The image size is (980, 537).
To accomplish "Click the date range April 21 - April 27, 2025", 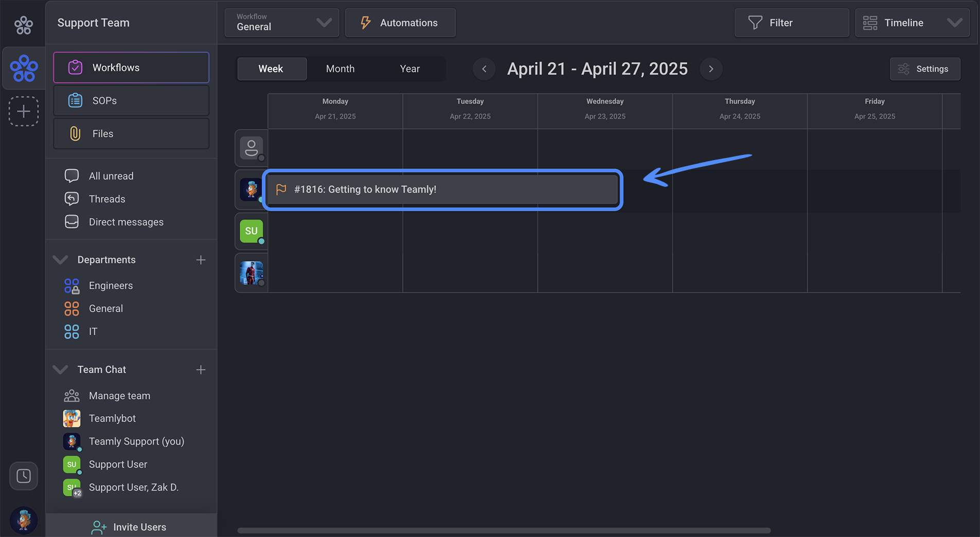I will click(597, 69).
